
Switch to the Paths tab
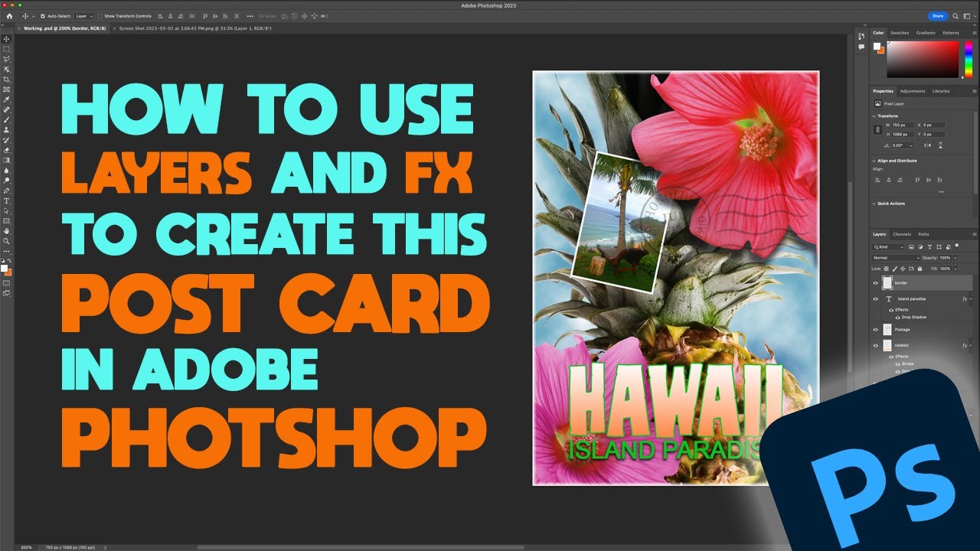coord(923,234)
